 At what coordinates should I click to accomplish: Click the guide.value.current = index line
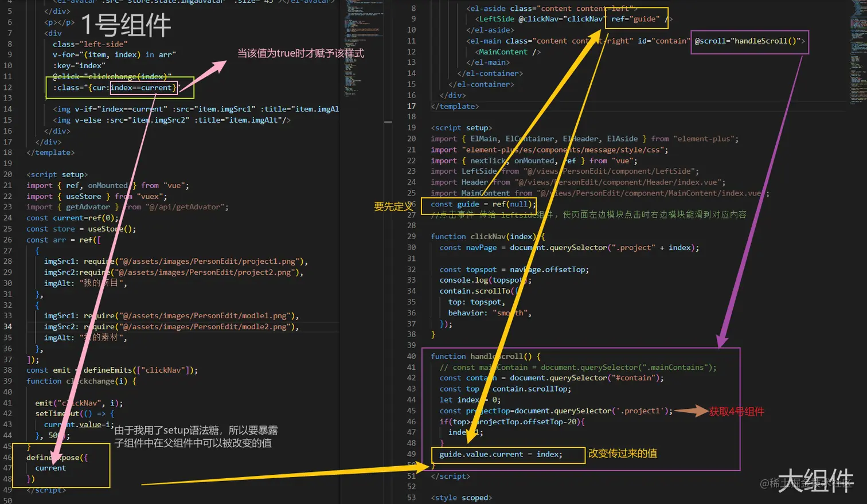(x=501, y=455)
